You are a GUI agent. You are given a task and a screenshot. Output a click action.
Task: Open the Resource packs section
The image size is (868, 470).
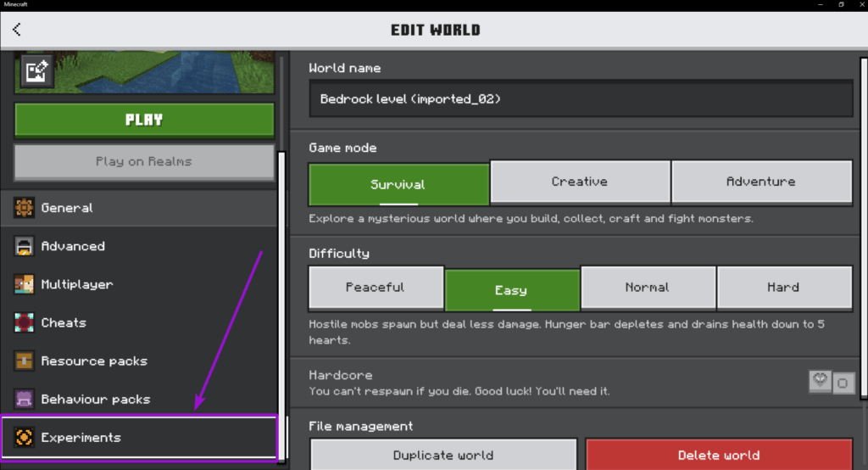click(x=138, y=361)
